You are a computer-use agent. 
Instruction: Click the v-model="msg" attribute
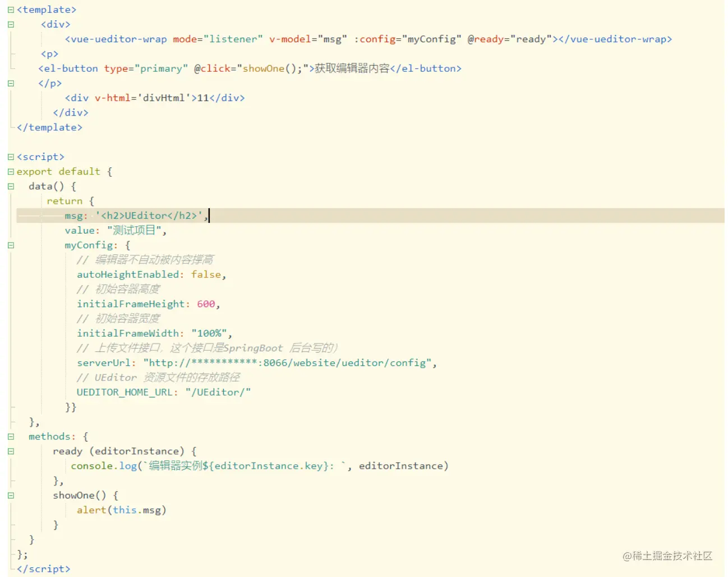308,39
